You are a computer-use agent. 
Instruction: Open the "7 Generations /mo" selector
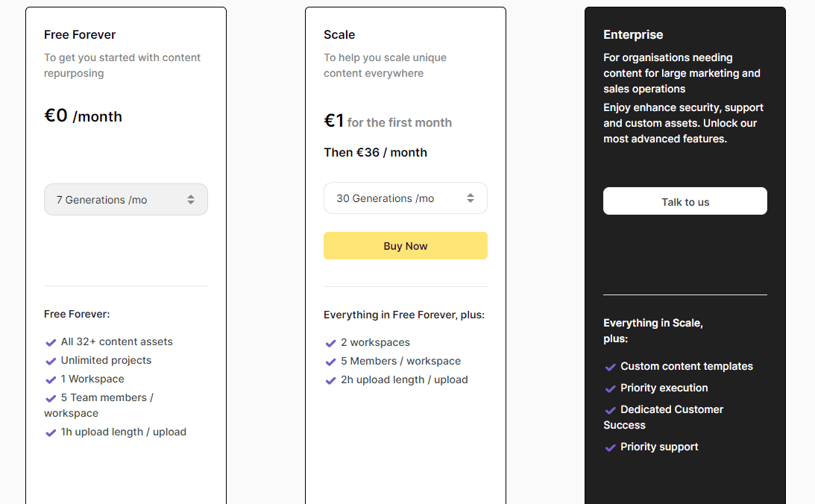125,199
